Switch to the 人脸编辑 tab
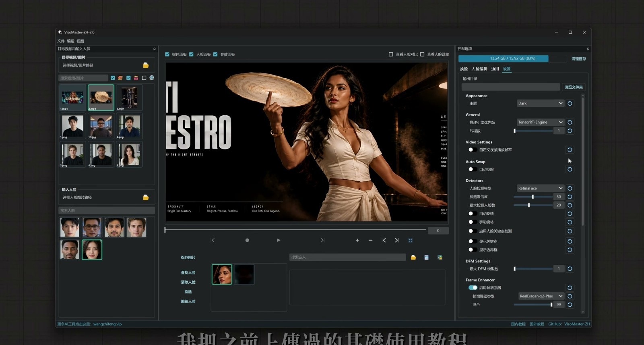 [479, 69]
